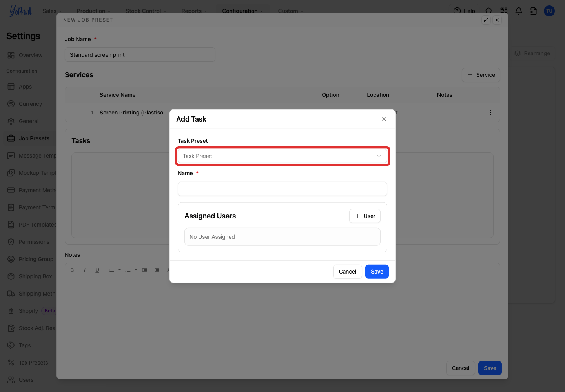Toggle underline in the Notes editor
Screen dimensions: 565x392
(97, 270)
